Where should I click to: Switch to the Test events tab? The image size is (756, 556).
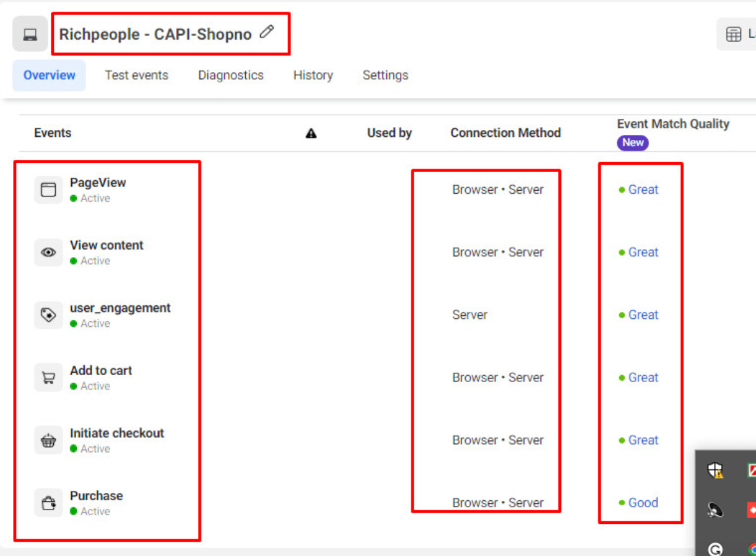pyautogui.click(x=136, y=76)
